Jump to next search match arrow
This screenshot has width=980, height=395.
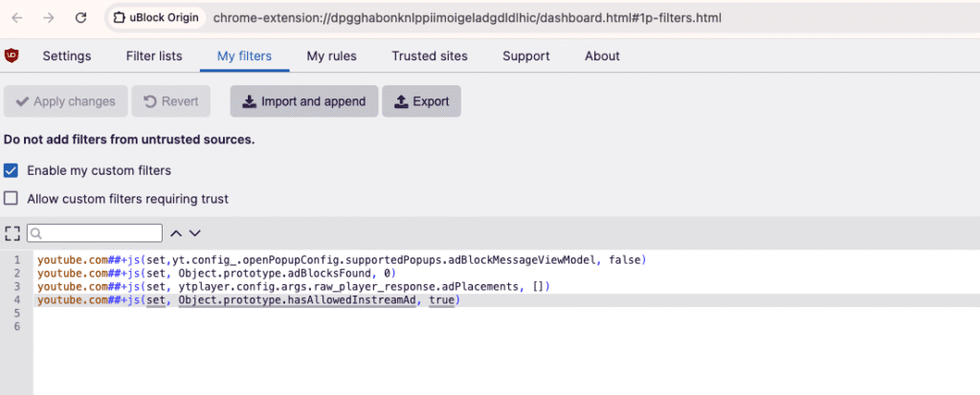(195, 233)
